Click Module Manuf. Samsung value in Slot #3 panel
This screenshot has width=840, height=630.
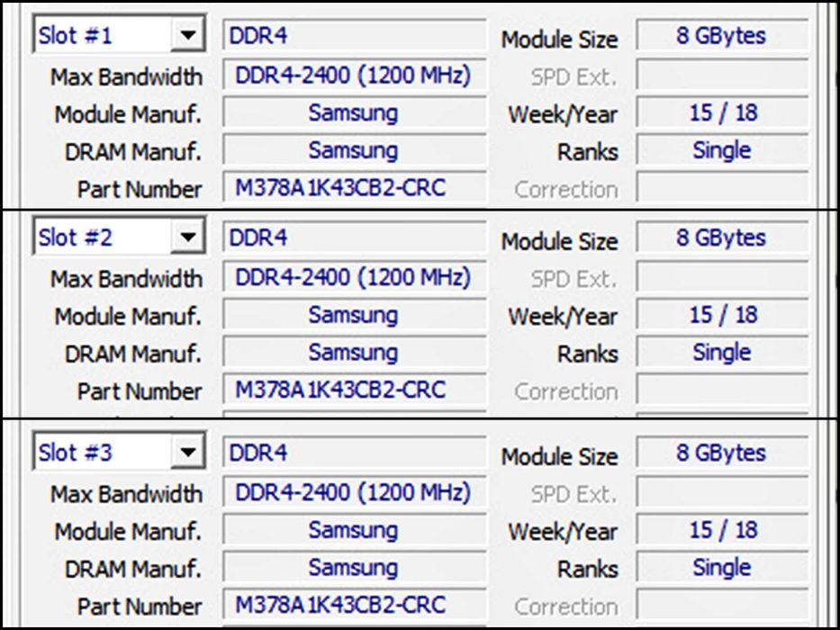point(355,530)
